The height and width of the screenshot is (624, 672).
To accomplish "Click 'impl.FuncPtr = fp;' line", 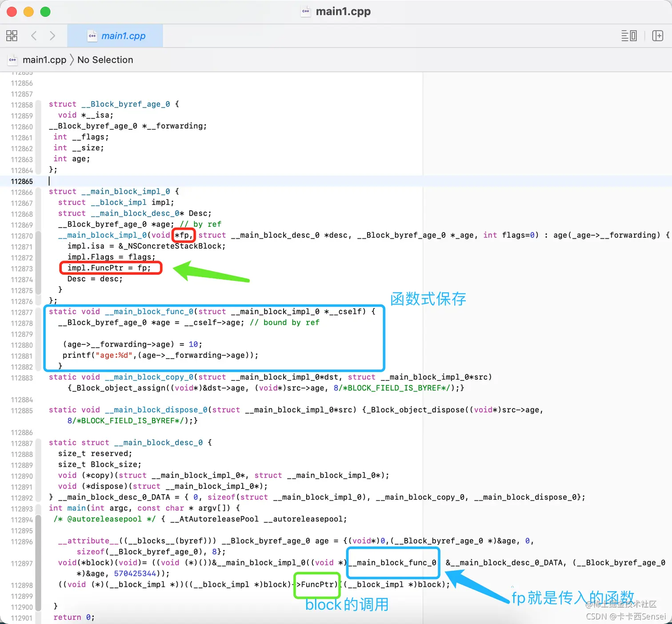I will click(x=109, y=268).
